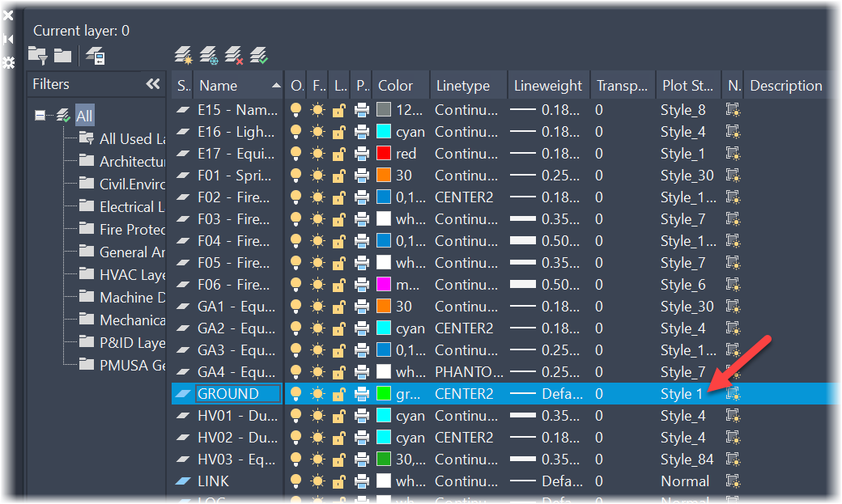Toggle plot printer icon for layer GA4
The height and width of the screenshot is (504, 842).
[362, 372]
